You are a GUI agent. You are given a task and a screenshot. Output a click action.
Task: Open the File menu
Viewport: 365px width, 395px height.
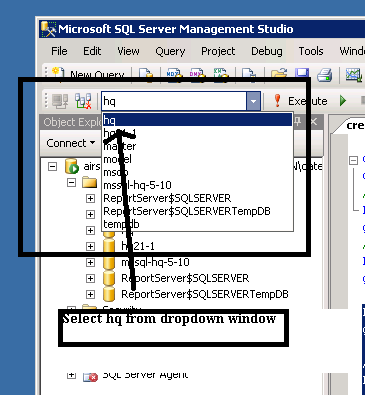click(x=59, y=51)
